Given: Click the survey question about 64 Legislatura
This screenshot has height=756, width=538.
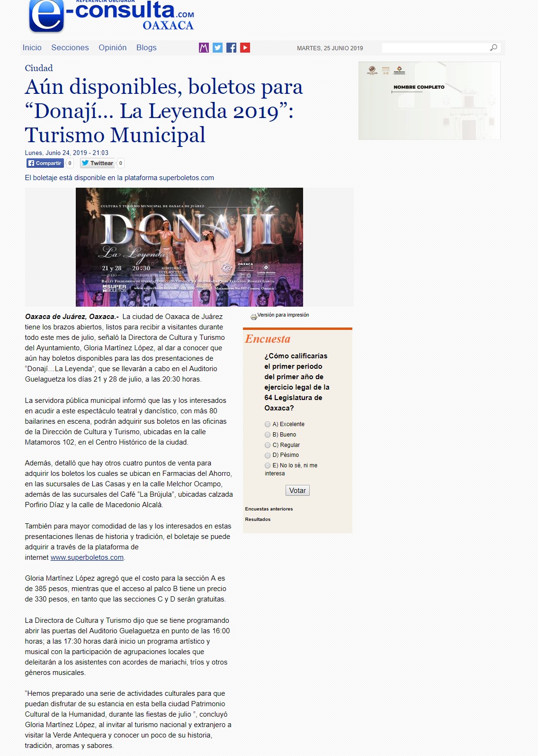Looking at the screenshot, I should (x=297, y=382).
